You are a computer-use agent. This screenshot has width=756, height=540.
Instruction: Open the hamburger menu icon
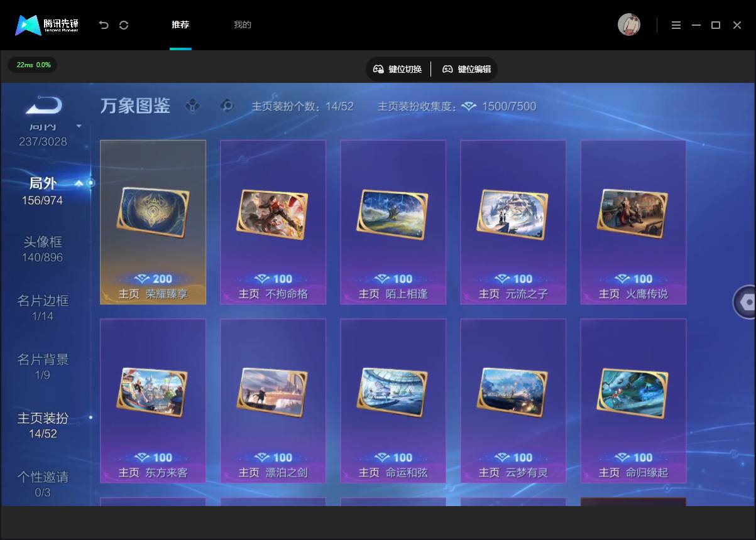pos(676,25)
